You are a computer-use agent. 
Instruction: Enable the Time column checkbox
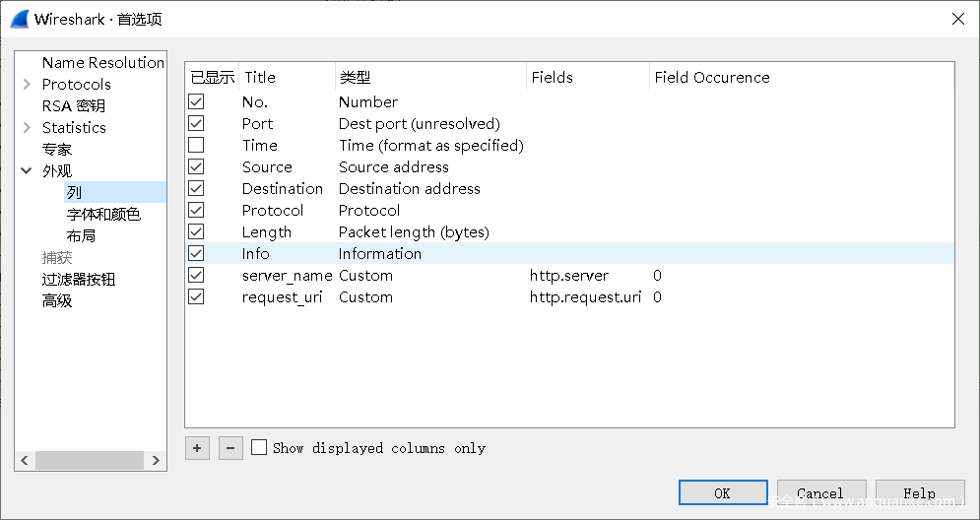196,146
